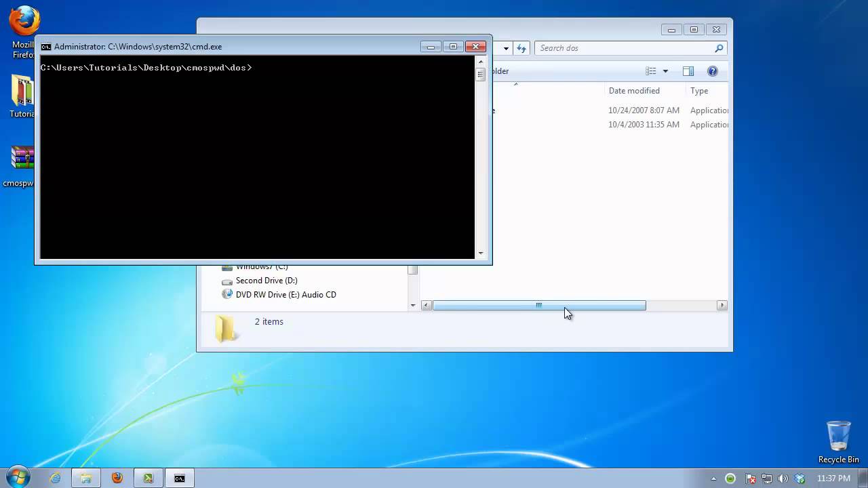The width and height of the screenshot is (868, 488).
Task: Click the cmd.exe icon in the window title bar
Action: pyautogui.click(x=46, y=47)
